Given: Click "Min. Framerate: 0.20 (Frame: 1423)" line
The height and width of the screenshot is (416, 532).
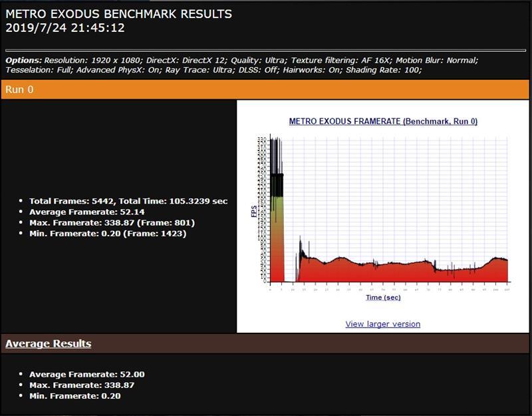Looking at the screenshot, I should (x=108, y=234).
